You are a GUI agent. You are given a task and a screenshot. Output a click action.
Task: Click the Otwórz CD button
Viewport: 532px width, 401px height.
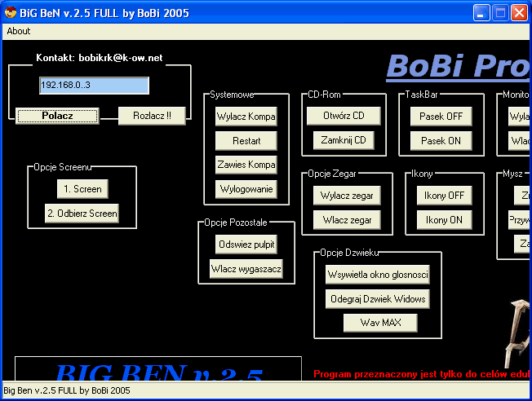click(344, 116)
